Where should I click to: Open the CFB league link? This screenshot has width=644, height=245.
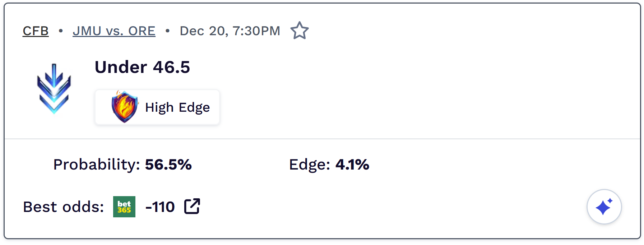pyautogui.click(x=36, y=31)
